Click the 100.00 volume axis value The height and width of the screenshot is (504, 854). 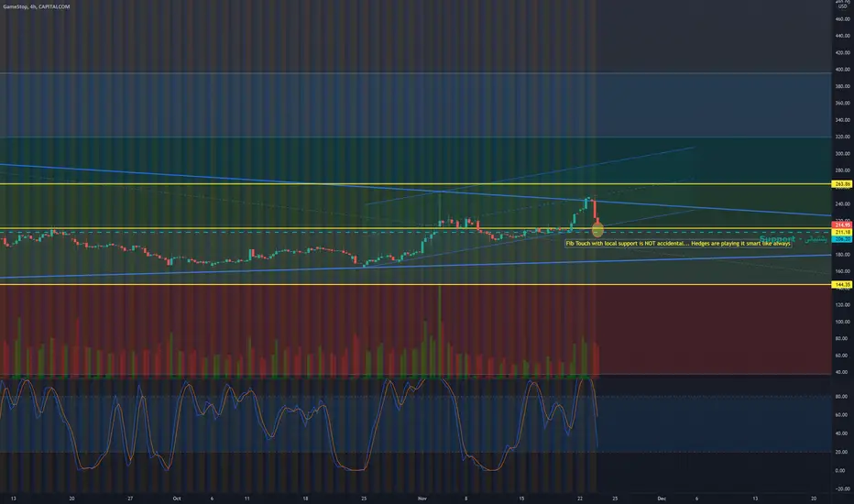pyautogui.click(x=842, y=322)
